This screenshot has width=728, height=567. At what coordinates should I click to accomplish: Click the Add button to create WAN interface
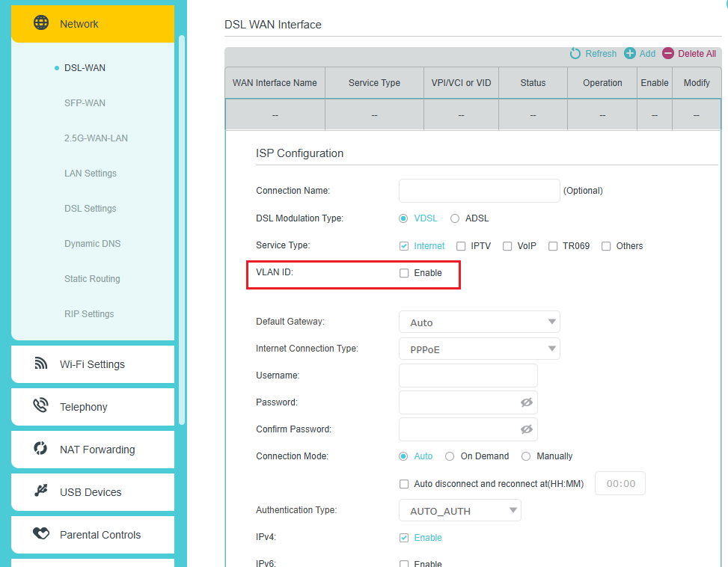pos(640,54)
